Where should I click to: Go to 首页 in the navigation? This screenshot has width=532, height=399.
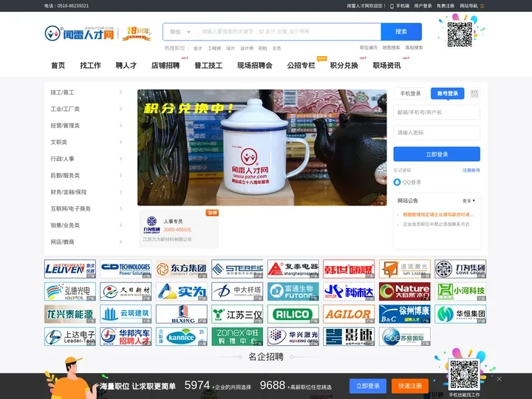[x=58, y=66]
